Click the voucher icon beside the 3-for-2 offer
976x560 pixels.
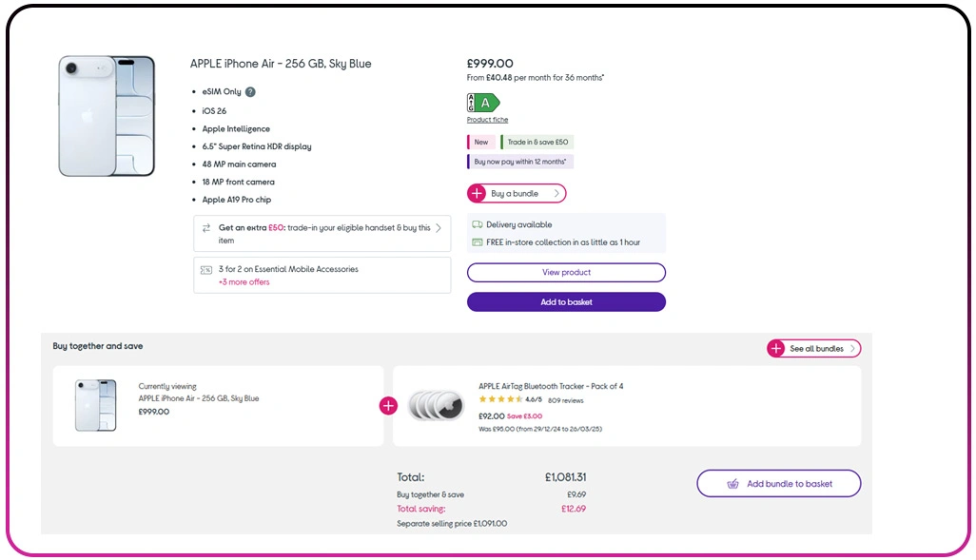(205, 269)
